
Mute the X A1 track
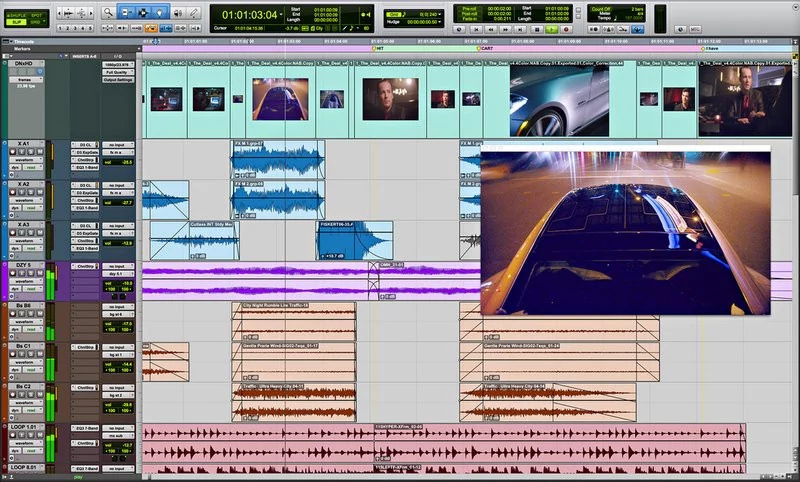pyautogui.click(x=40, y=152)
